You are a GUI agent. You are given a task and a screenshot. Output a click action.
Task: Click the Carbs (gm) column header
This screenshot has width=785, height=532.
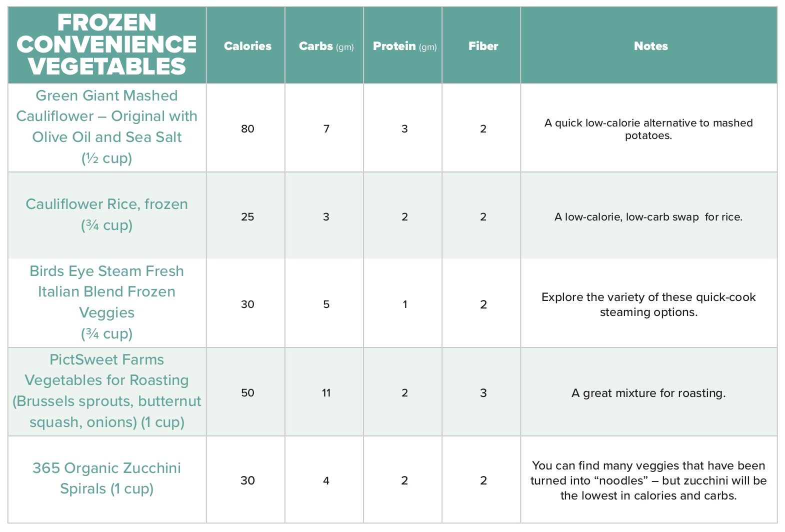(326, 46)
